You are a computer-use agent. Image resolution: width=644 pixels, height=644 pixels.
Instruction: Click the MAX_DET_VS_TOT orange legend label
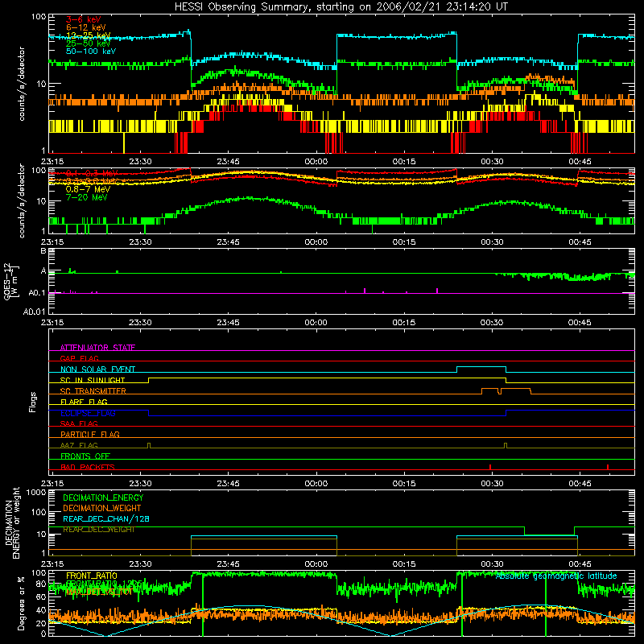pyautogui.click(x=99, y=592)
